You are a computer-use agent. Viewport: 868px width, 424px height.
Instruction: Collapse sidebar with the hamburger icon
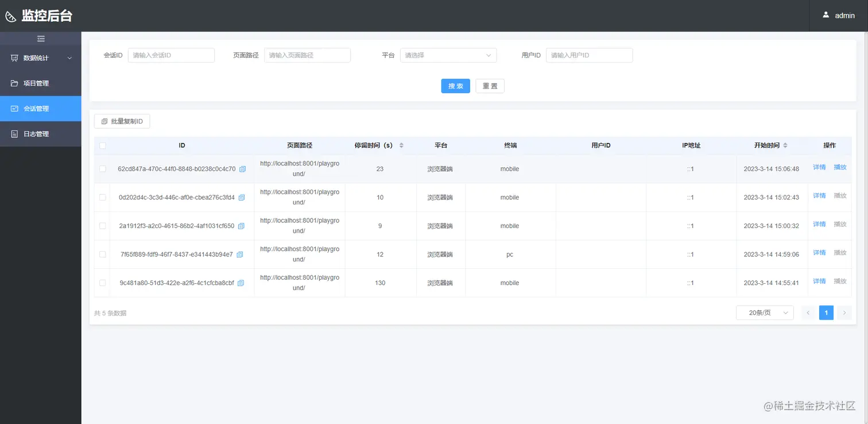point(41,38)
